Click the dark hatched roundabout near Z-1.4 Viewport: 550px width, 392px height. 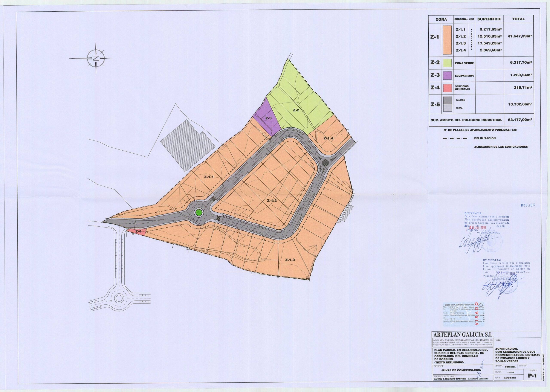point(326,163)
